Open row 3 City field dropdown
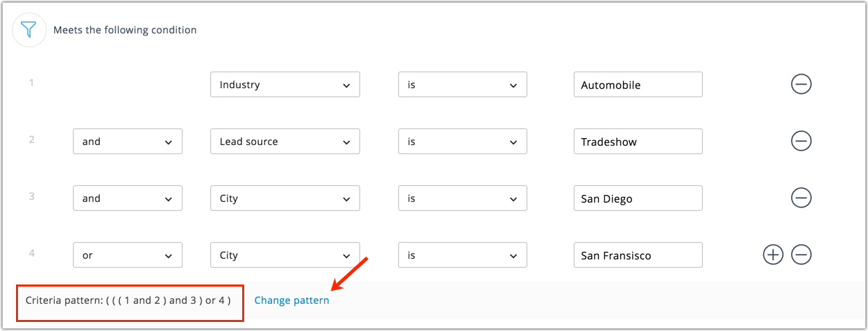 284,198
